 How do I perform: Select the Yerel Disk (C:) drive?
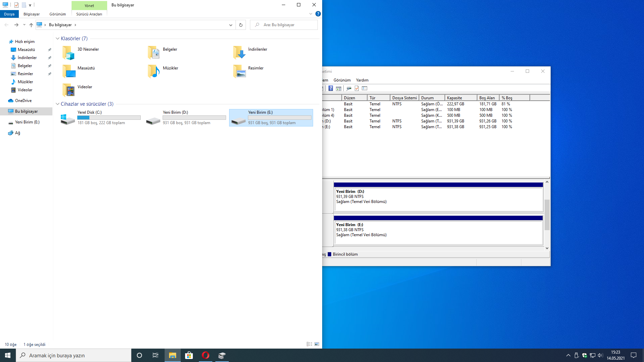(100, 118)
